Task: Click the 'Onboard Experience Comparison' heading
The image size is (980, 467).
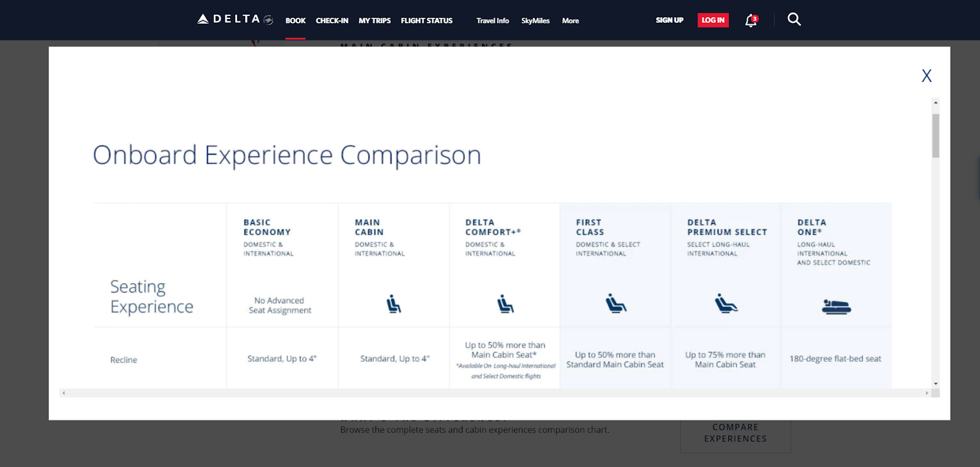Action: [287, 155]
